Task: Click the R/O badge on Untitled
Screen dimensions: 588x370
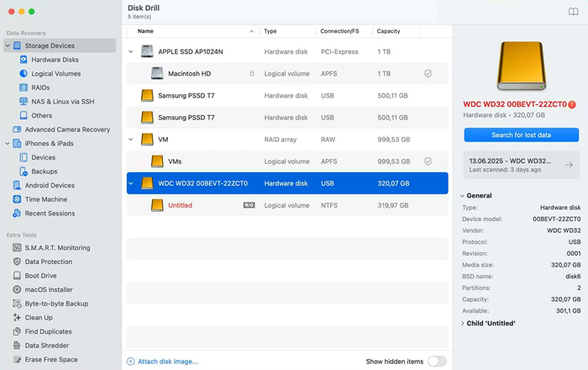Action: click(x=249, y=205)
